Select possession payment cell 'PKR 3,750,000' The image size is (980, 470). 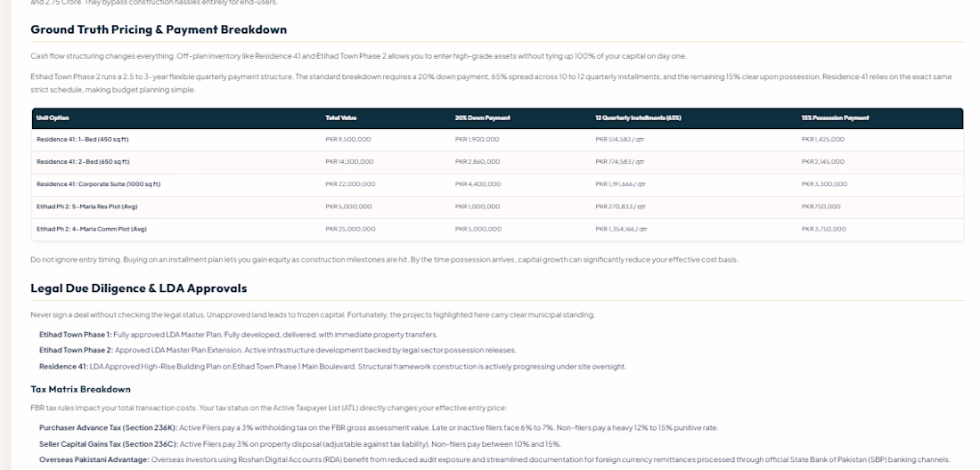click(x=824, y=229)
